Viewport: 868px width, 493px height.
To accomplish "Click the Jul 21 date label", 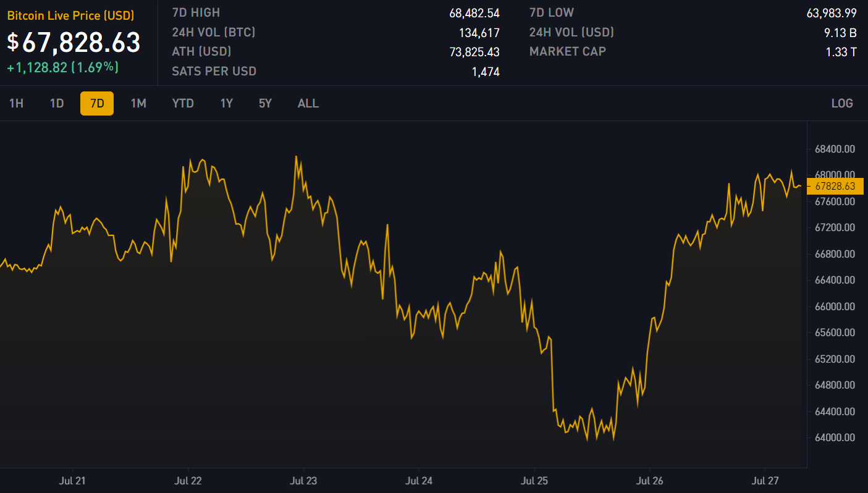I will 73,480.
